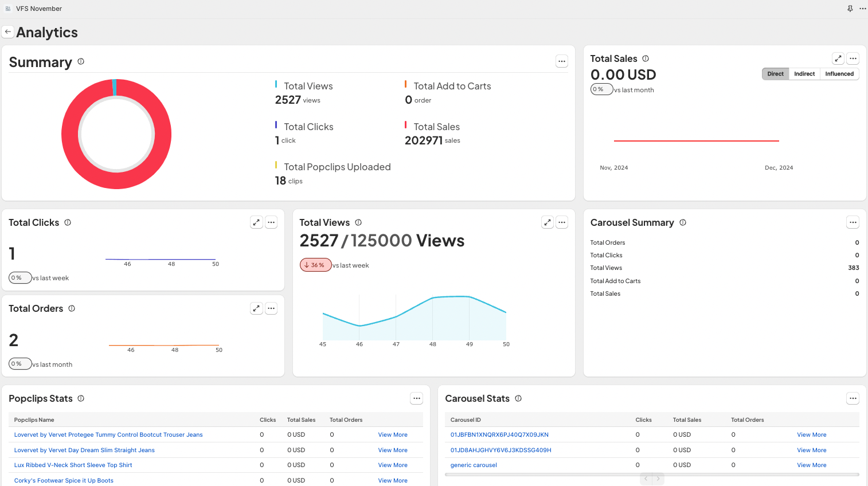Open the Carousel Summary more options menu
This screenshot has width=868, height=486.
[x=853, y=222]
